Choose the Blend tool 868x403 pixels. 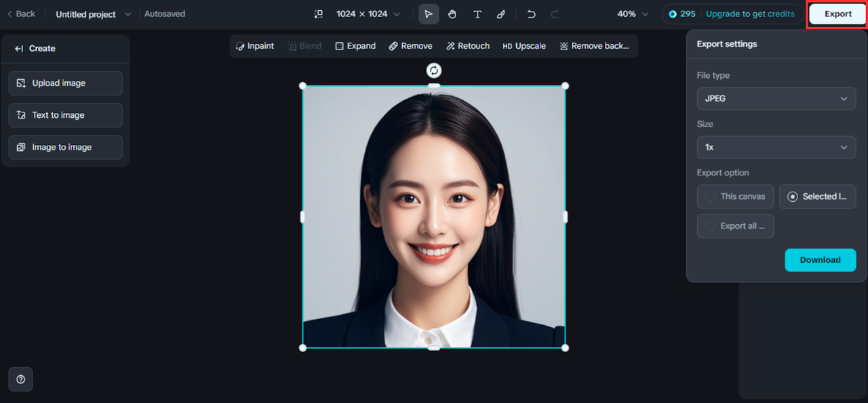tap(304, 46)
